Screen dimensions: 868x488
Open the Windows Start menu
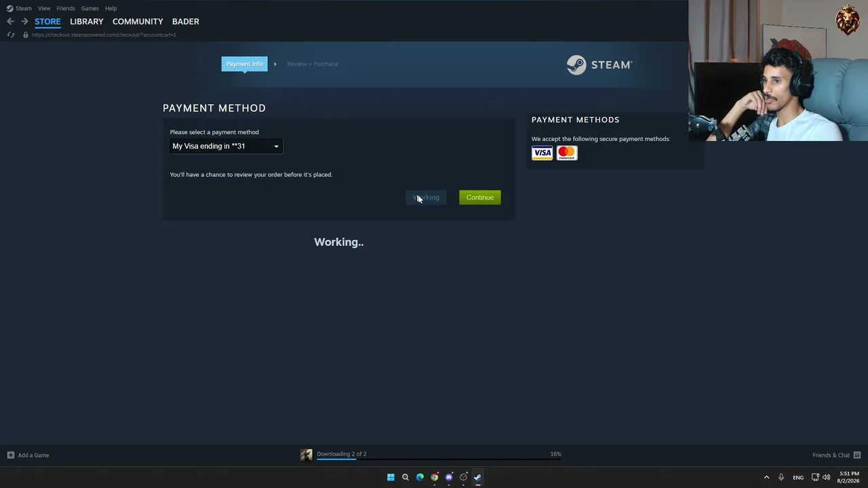[x=391, y=477]
